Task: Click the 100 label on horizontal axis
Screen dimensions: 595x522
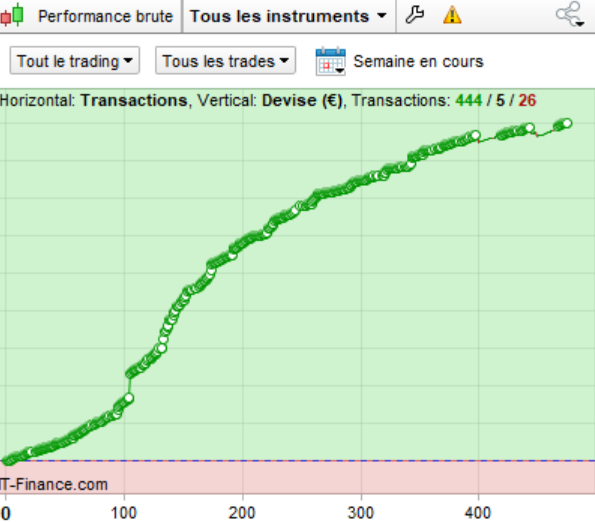Action: (x=124, y=513)
